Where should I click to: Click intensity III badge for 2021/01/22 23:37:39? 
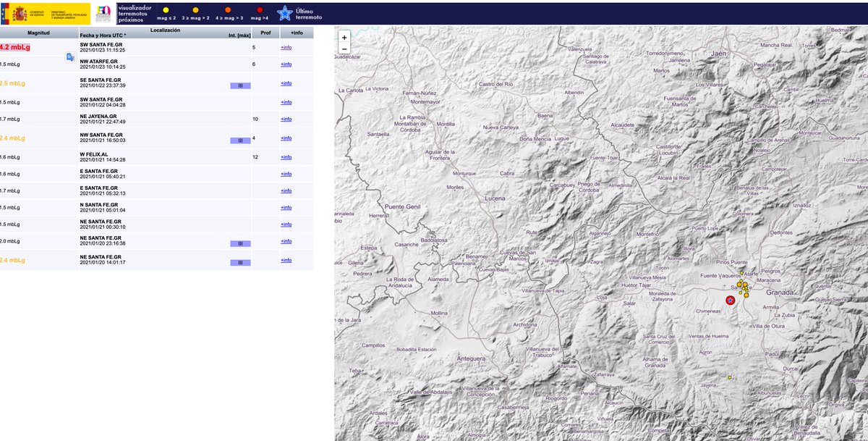[240, 85]
